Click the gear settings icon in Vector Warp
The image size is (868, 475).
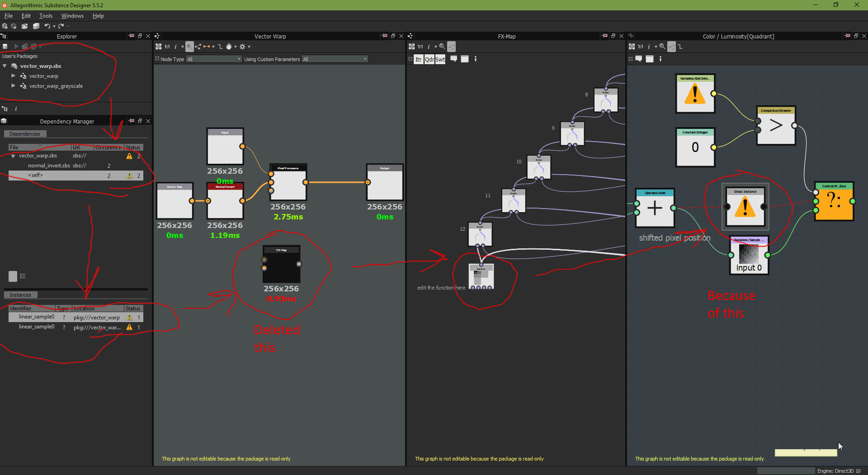coord(242,47)
